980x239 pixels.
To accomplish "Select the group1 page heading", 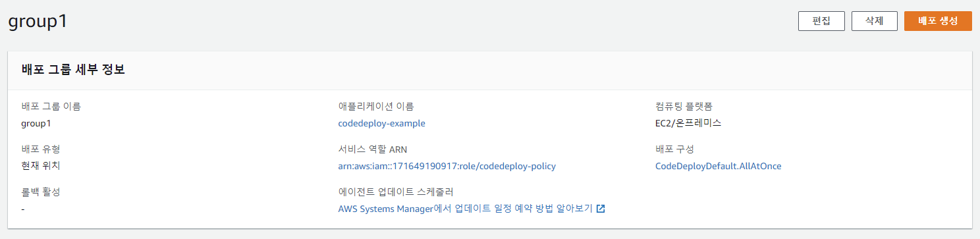I will [38, 21].
